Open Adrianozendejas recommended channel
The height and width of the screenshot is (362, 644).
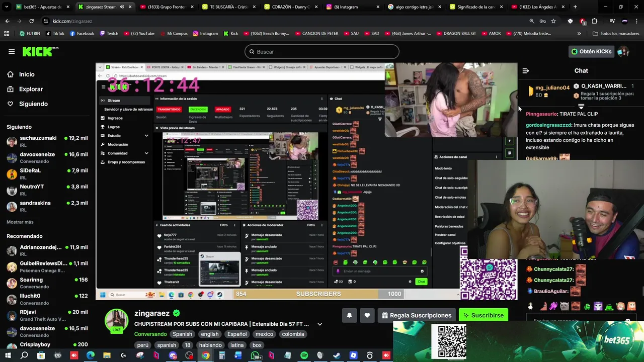click(x=47, y=250)
